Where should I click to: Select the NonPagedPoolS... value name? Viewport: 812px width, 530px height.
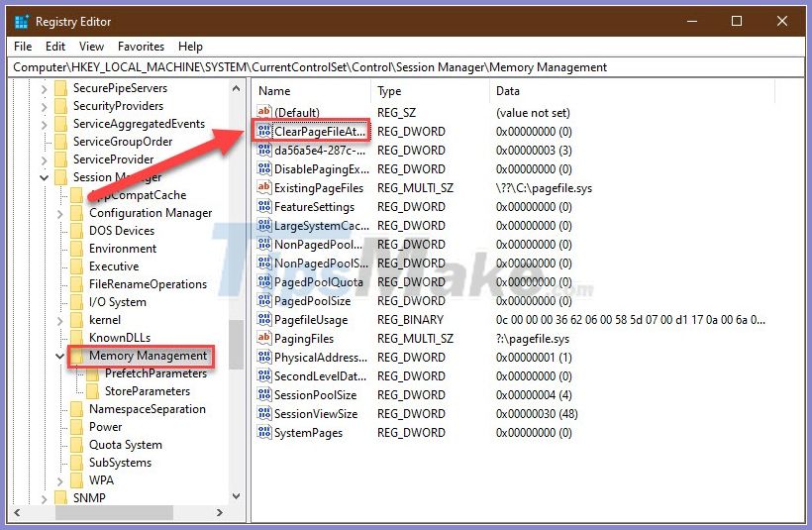coord(322,264)
